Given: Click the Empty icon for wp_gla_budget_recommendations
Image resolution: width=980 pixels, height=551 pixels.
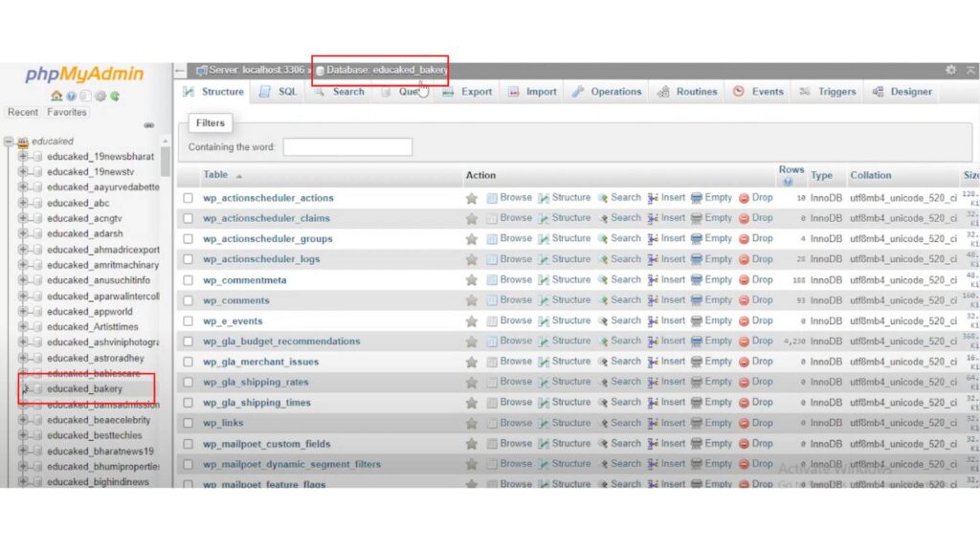Looking at the screenshot, I should (x=697, y=342).
